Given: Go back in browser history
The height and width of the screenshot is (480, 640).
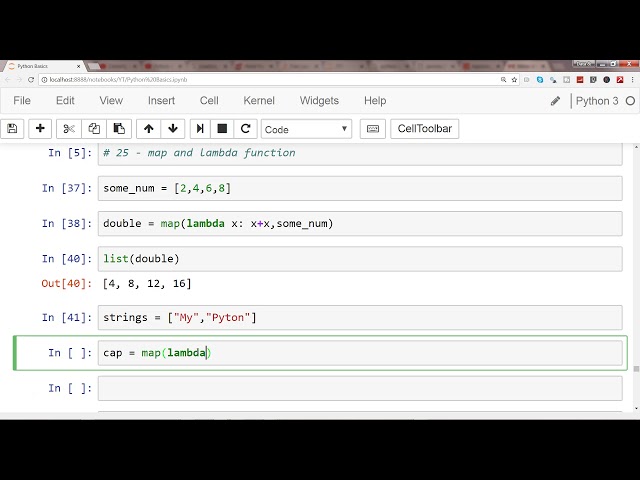Looking at the screenshot, I should click(x=7, y=80).
